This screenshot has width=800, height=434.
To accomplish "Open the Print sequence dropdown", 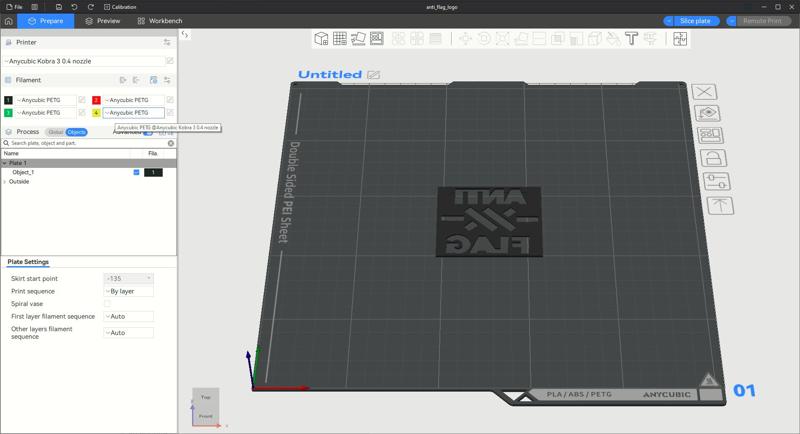I will [x=129, y=291].
